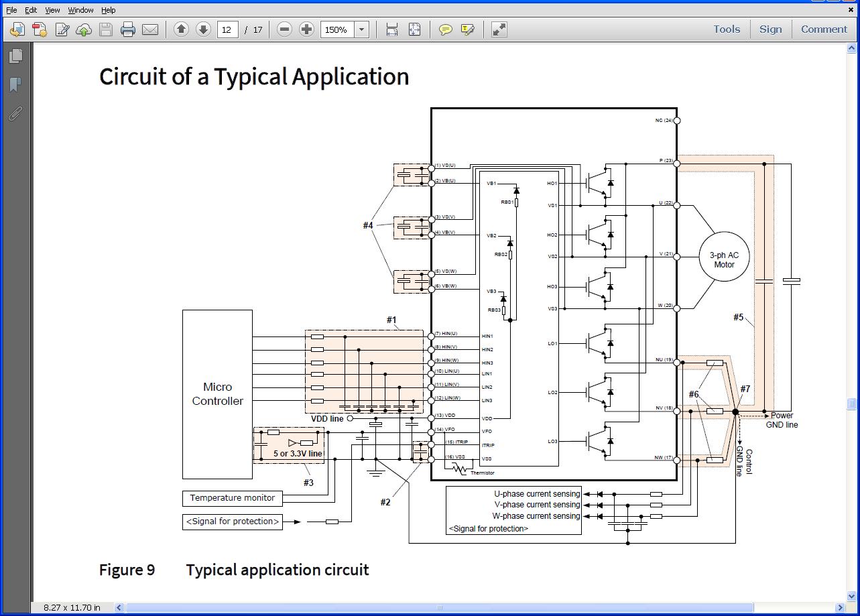Click the Sign pane button
Image resolution: width=860 pixels, height=616 pixels.
click(x=770, y=29)
